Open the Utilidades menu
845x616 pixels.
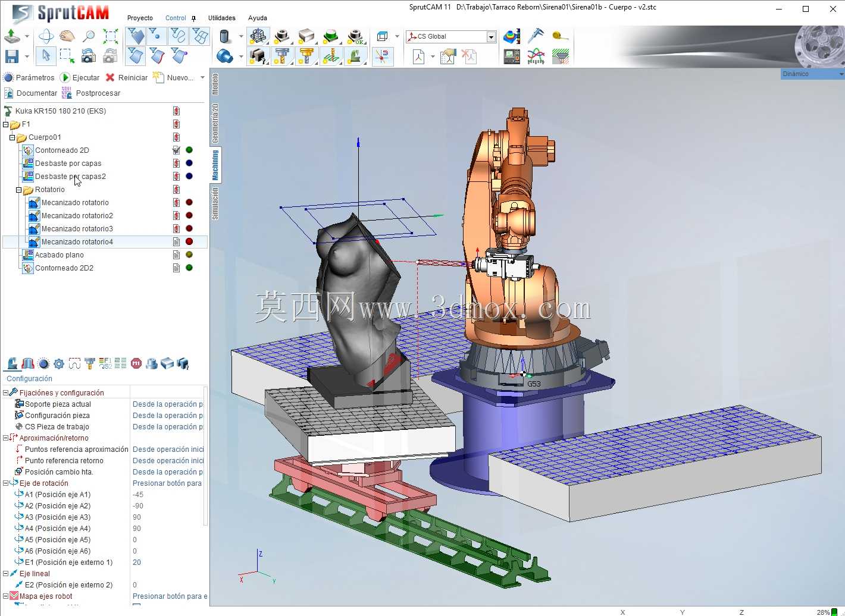(x=221, y=18)
